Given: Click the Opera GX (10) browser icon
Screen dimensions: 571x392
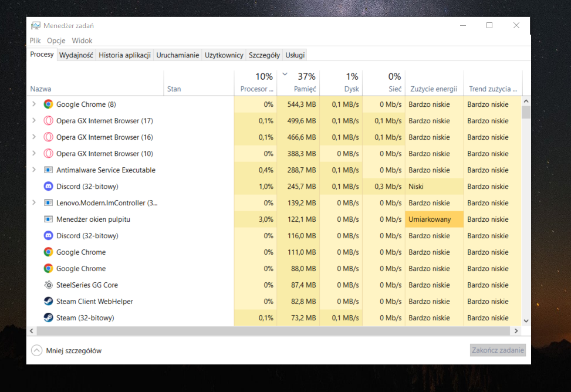Looking at the screenshot, I should [48, 153].
